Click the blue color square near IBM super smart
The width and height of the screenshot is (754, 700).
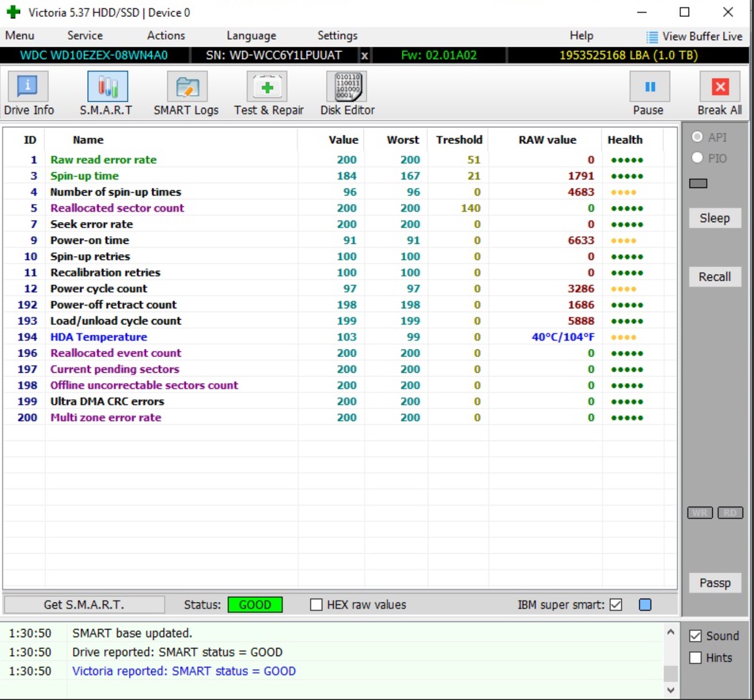click(645, 605)
